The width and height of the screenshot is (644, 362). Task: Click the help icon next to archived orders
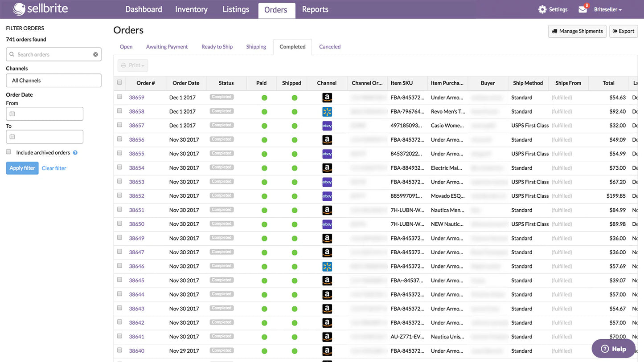(75, 152)
